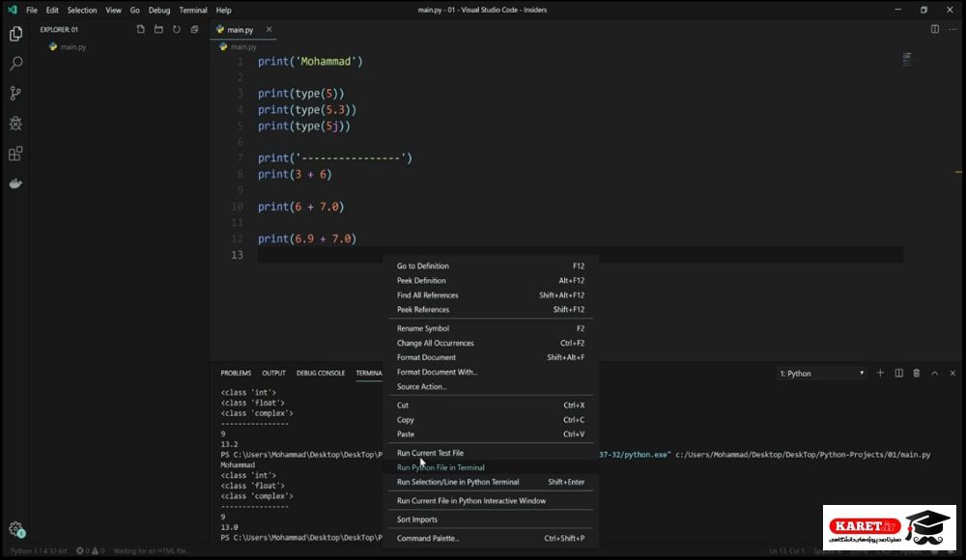The height and width of the screenshot is (560, 966).
Task: Collapse all folders in Explorer
Action: (x=195, y=29)
